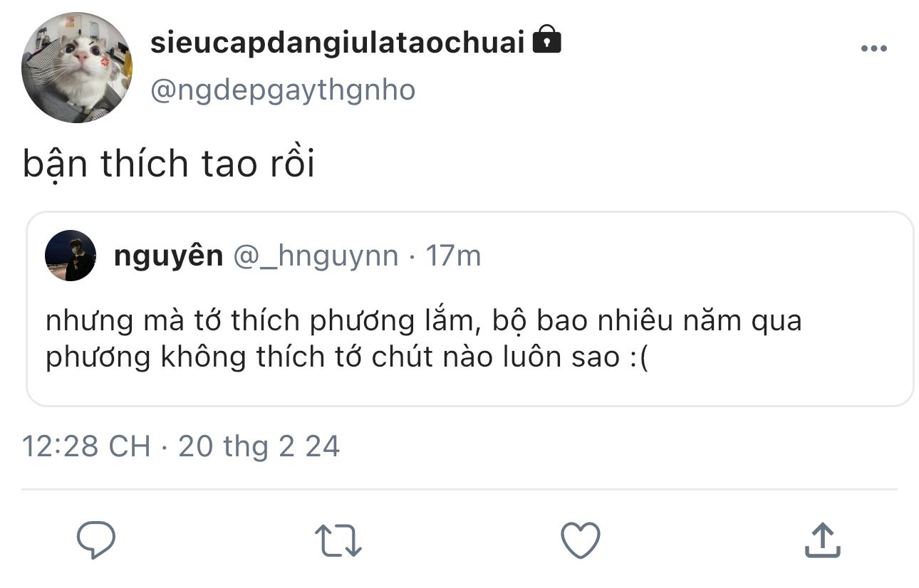
Task: Retweet this post using the arrows icon
Action: [338, 540]
